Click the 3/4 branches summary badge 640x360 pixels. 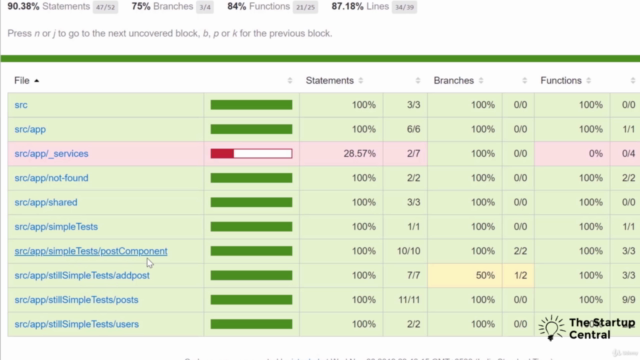tap(204, 7)
